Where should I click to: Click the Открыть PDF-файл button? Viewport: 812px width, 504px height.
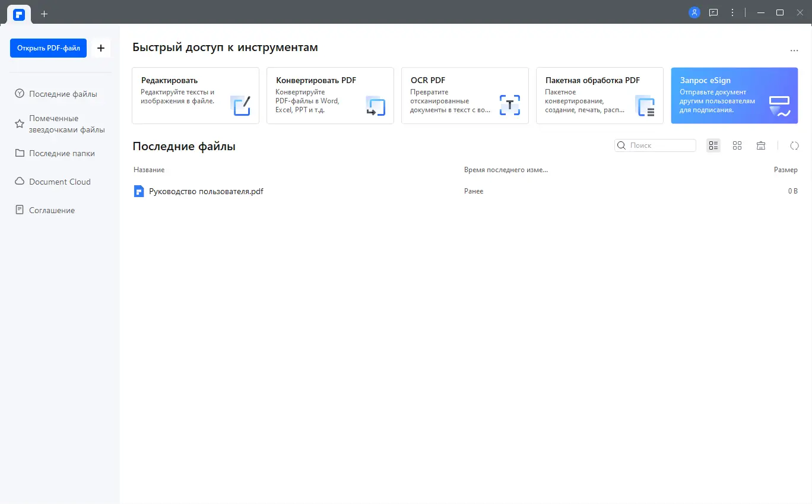(x=48, y=48)
